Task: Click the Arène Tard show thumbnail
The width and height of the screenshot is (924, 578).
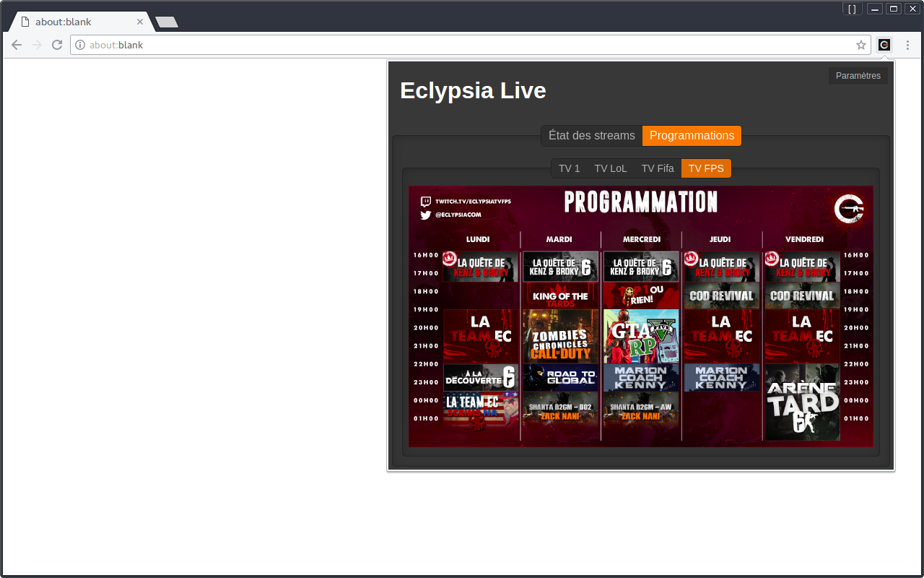Action: [x=802, y=402]
